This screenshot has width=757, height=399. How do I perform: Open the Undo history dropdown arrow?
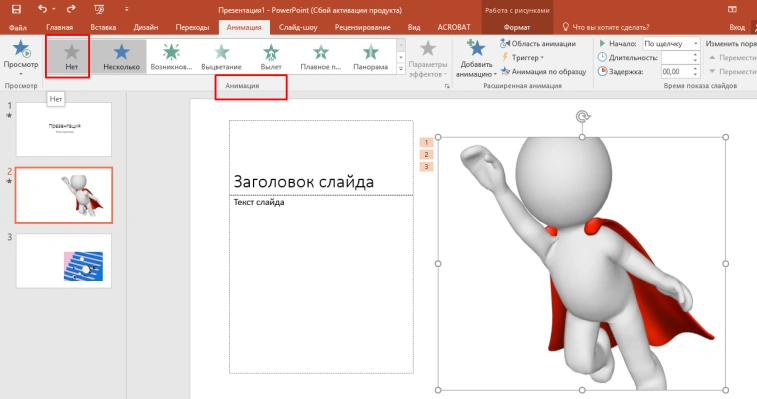point(54,9)
